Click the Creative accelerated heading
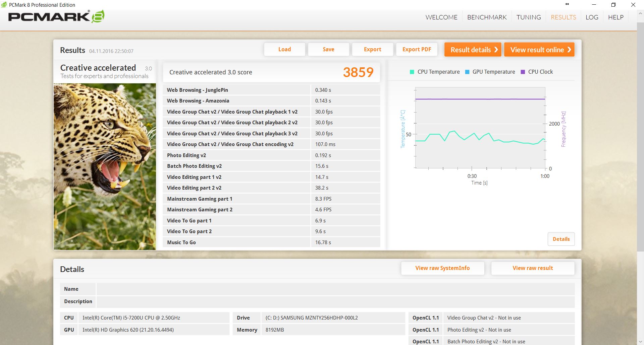 [x=98, y=68]
